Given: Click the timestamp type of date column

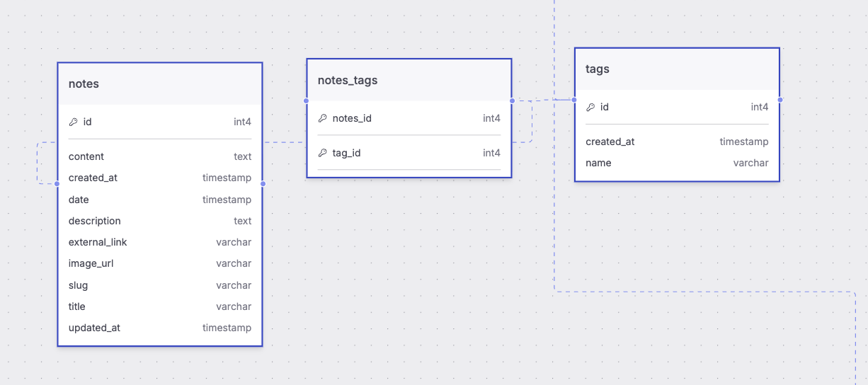Looking at the screenshot, I should [x=227, y=200].
